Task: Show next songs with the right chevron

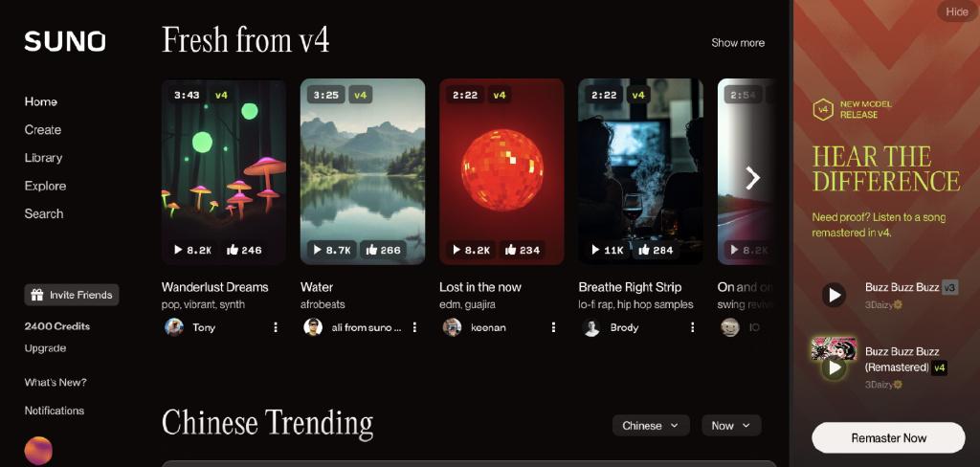Action: (752, 178)
